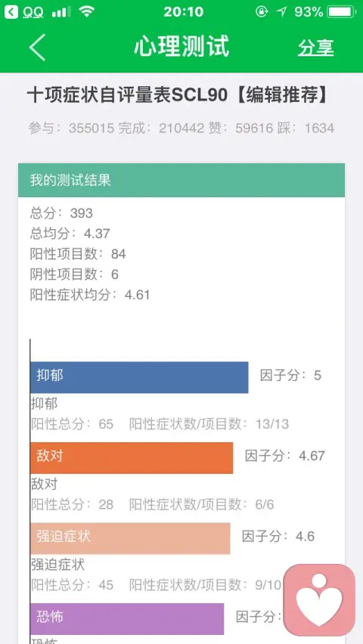Screen dimensions: 363x644
Task: Select the orange 敌对 bar
Action: (132, 457)
